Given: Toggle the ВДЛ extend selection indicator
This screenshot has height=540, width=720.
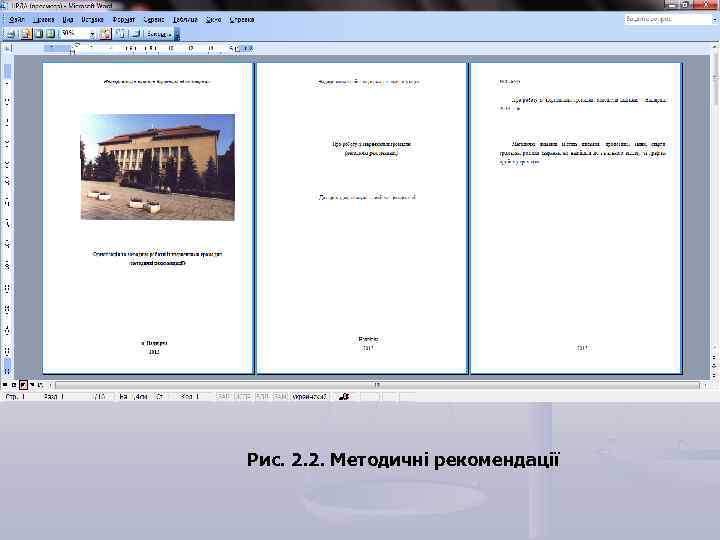Looking at the screenshot, I should coord(262,396).
